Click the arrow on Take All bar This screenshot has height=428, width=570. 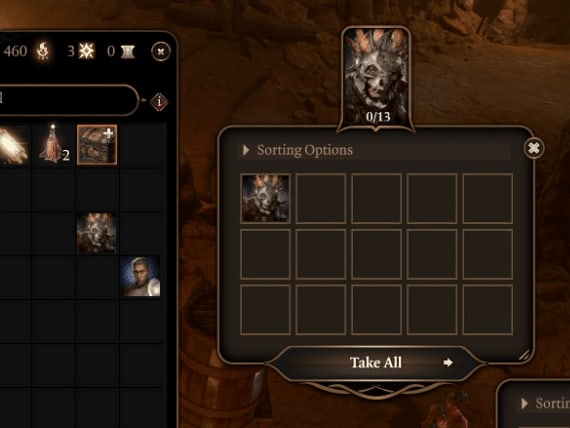pyautogui.click(x=448, y=363)
